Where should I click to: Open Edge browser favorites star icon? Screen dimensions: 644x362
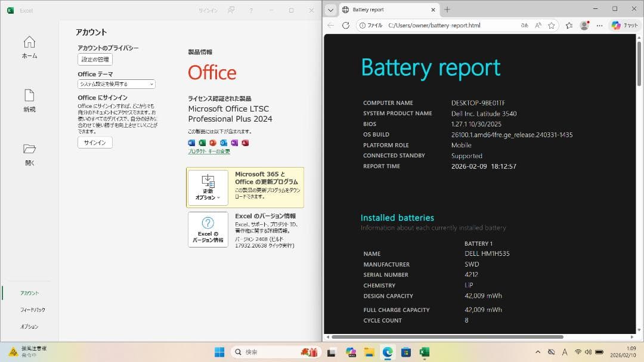click(x=552, y=25)
